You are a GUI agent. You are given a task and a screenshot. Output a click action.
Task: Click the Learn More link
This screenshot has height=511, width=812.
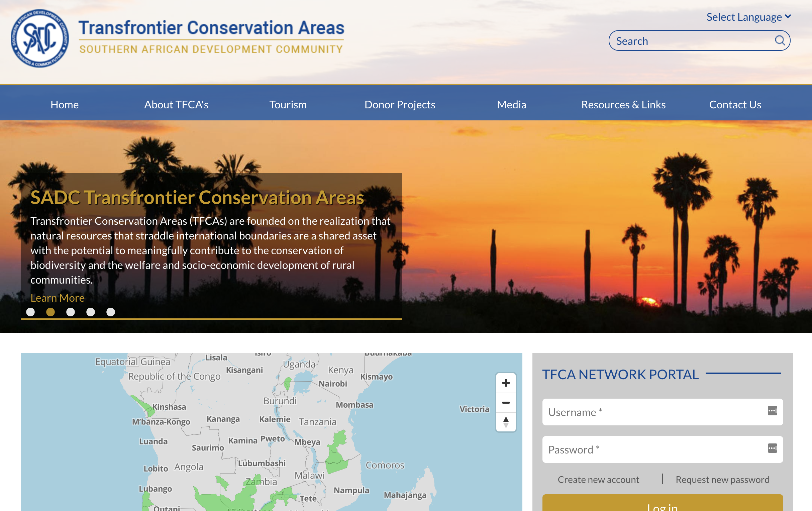[57, 298]
